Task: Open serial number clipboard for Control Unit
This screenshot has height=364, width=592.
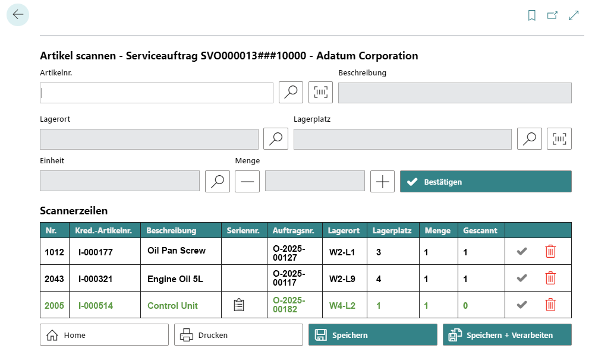Action: (x=239, y=305)
